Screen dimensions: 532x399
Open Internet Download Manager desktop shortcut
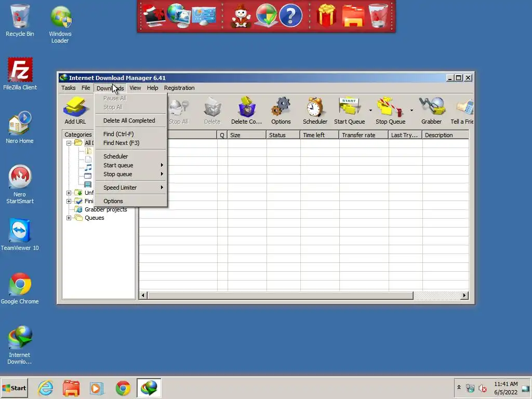(20, 345)
